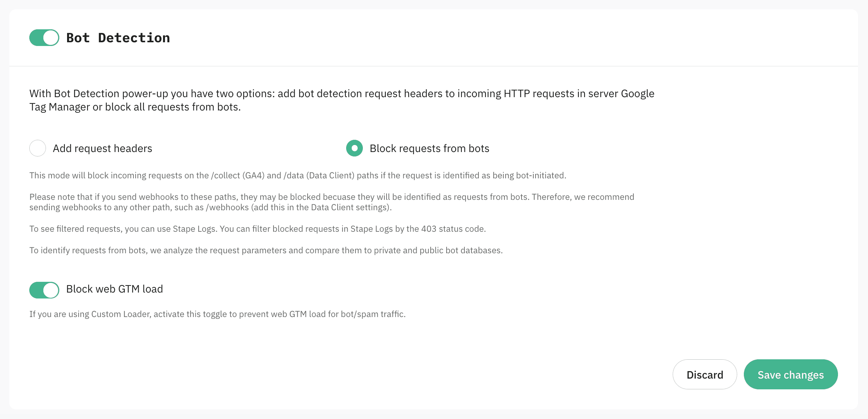This screenshot has height=419, width=868.
Task: Click the Discard button
Action: 705,375
